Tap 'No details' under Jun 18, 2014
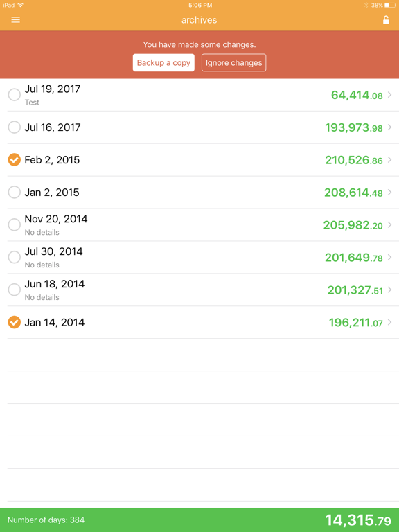Screen dimensions: 399x532 (x=42, y=298)
